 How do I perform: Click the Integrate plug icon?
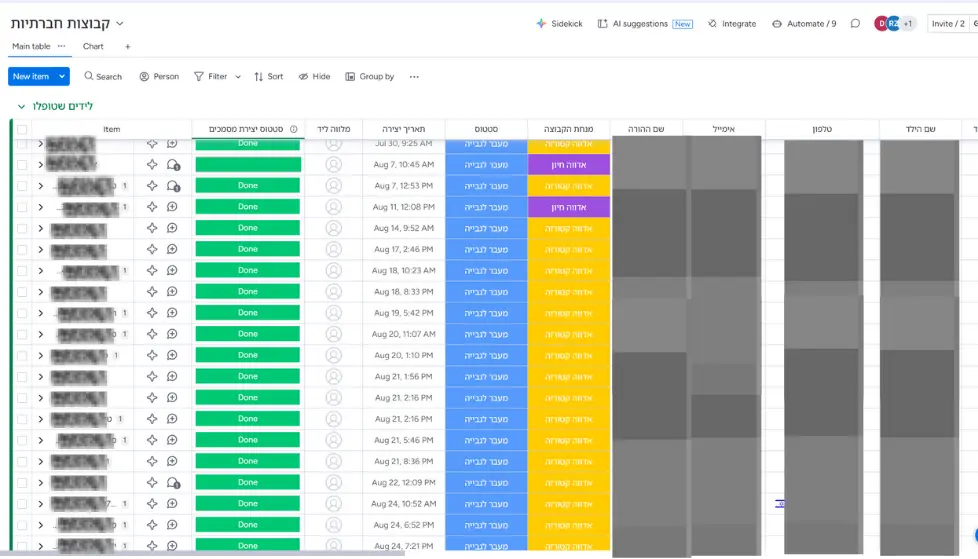(x=712, y=24)
